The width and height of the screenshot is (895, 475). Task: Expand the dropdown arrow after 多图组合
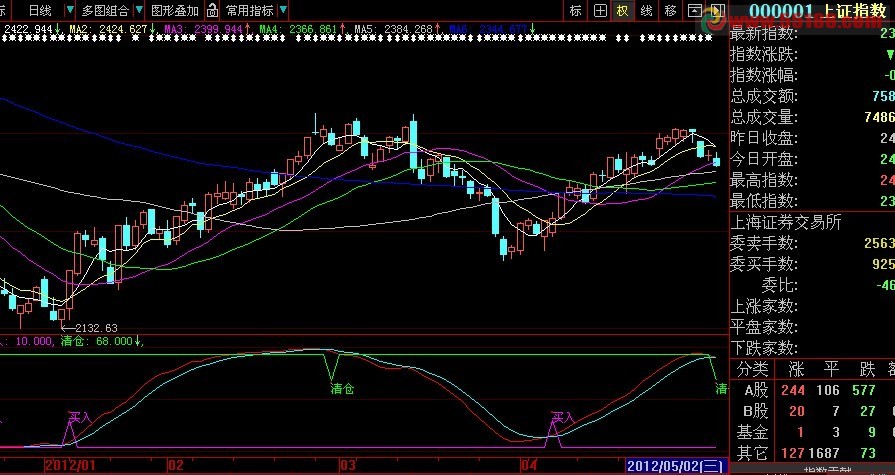(x=139, y=10)
